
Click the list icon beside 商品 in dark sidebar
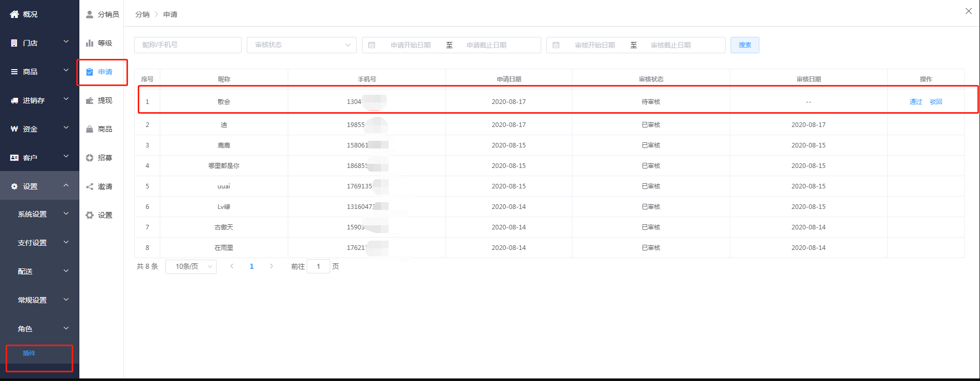14,72
